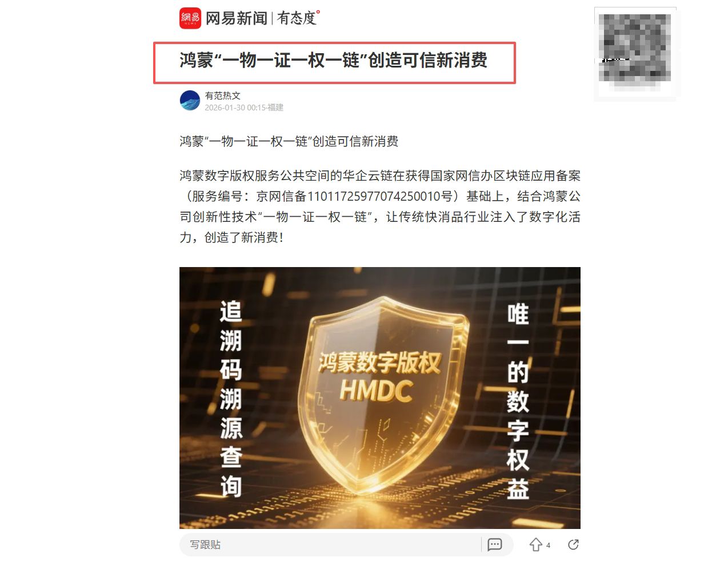Select the highlighted article headline

point(334,60)
